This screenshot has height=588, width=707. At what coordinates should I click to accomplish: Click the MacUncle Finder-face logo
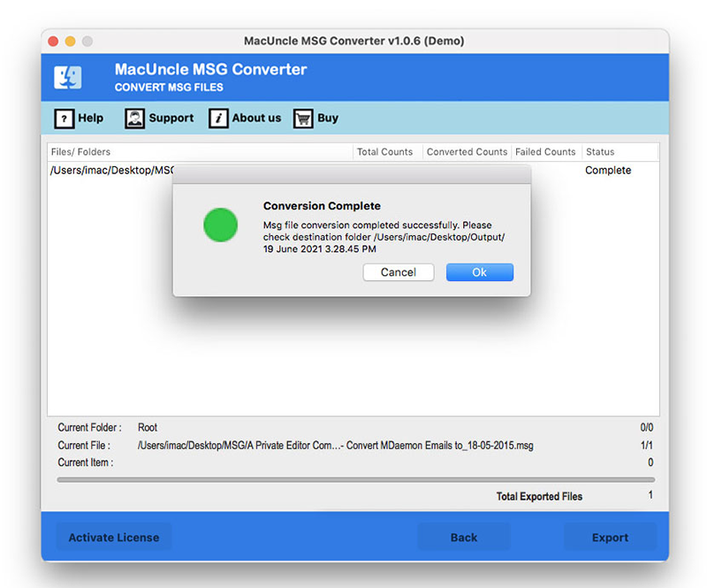click(x=68, y=77)
